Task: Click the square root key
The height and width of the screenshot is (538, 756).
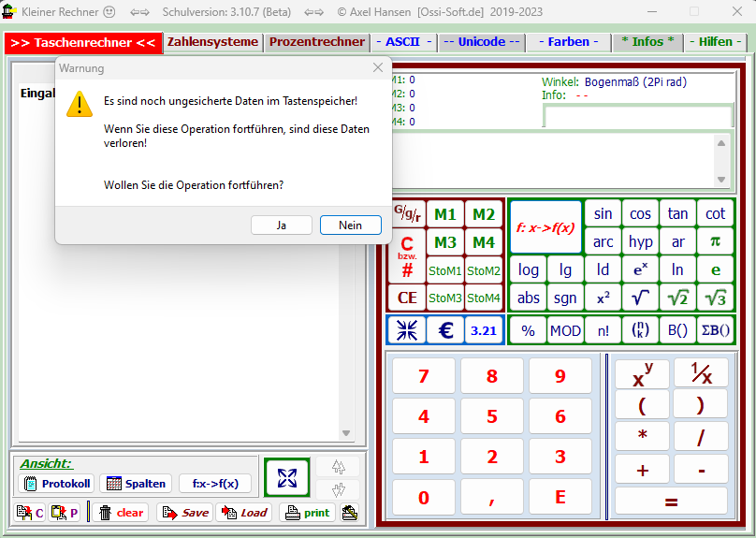Action: (640, 298)
